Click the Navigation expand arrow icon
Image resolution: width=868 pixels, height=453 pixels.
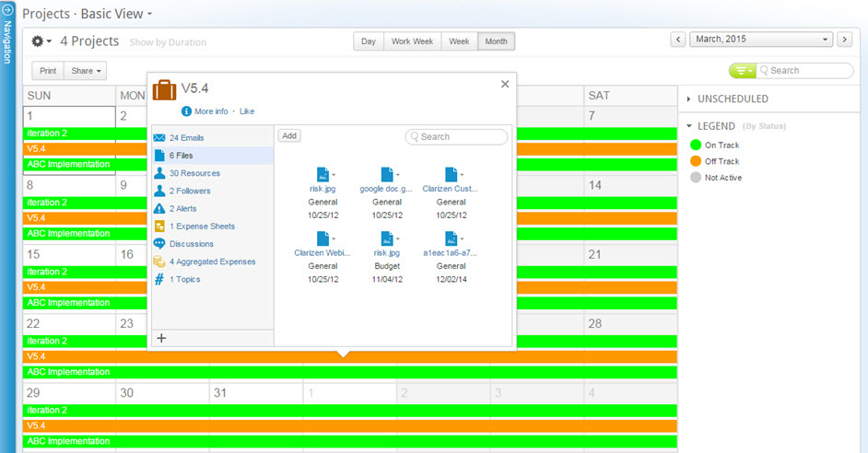[7, 10]
